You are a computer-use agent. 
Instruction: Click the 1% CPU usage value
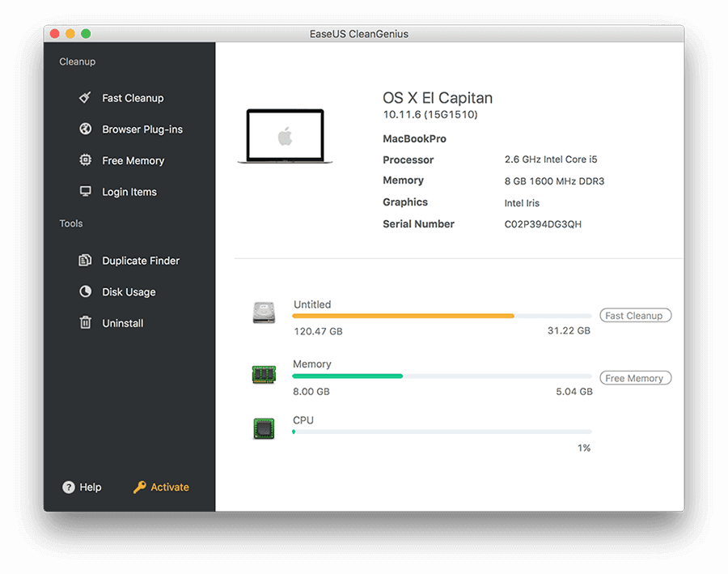[583, 448]
